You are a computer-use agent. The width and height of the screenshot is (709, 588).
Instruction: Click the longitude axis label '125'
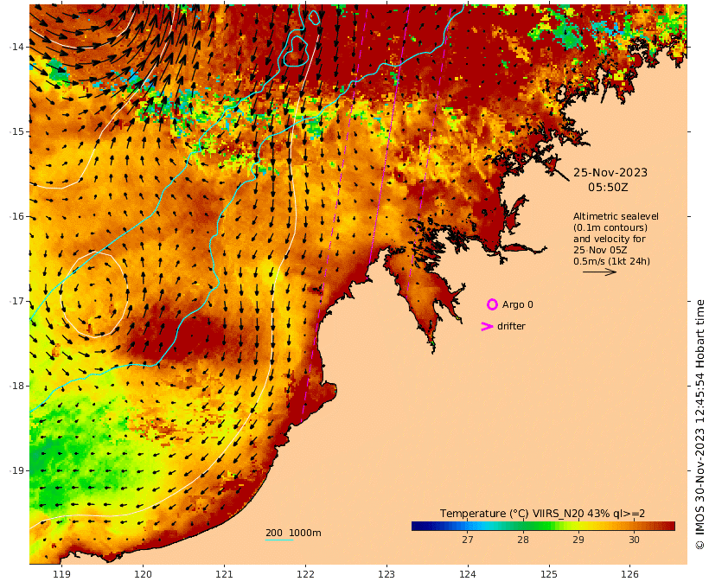pyautogui.click(x=549, y=574)
